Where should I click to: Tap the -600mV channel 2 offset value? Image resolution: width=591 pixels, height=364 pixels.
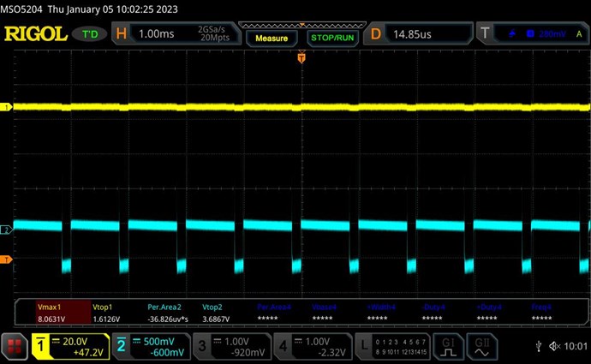(167, 353)
